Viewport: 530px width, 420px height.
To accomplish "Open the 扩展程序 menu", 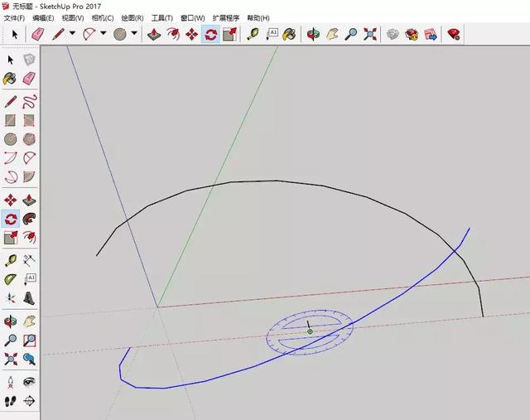I will pyautogui.click(x=226, y=18).
